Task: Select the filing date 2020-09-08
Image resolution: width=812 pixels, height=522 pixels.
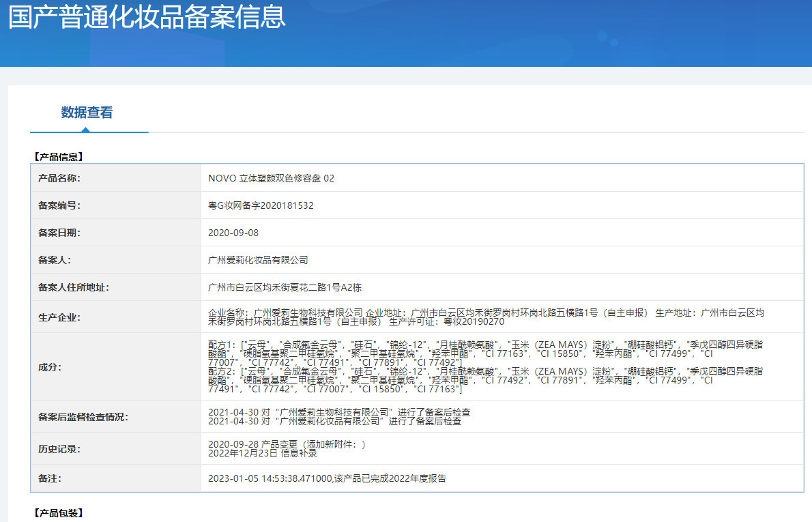Action: click(233, 233)
